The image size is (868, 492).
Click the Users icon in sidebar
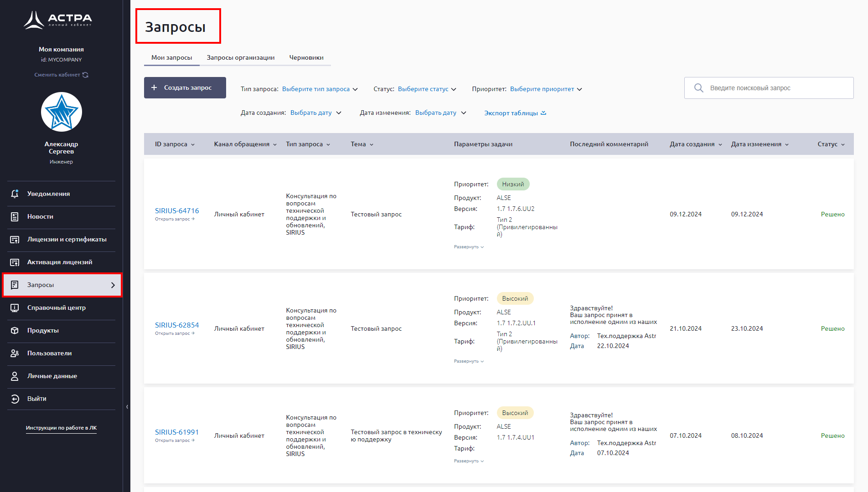point(15,353)
